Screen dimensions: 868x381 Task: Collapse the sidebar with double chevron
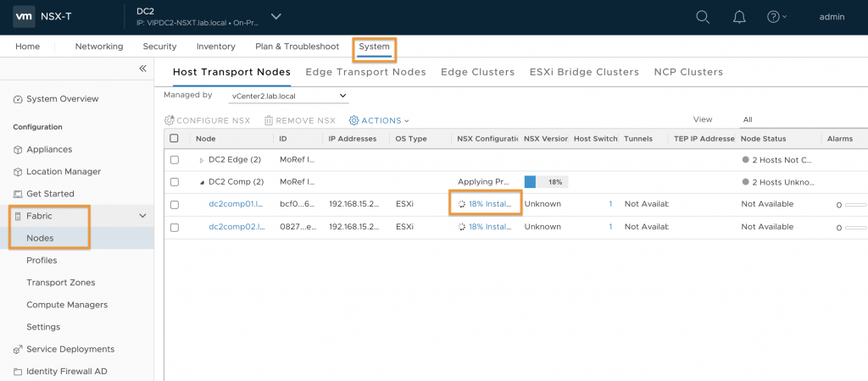click(142, 68)
